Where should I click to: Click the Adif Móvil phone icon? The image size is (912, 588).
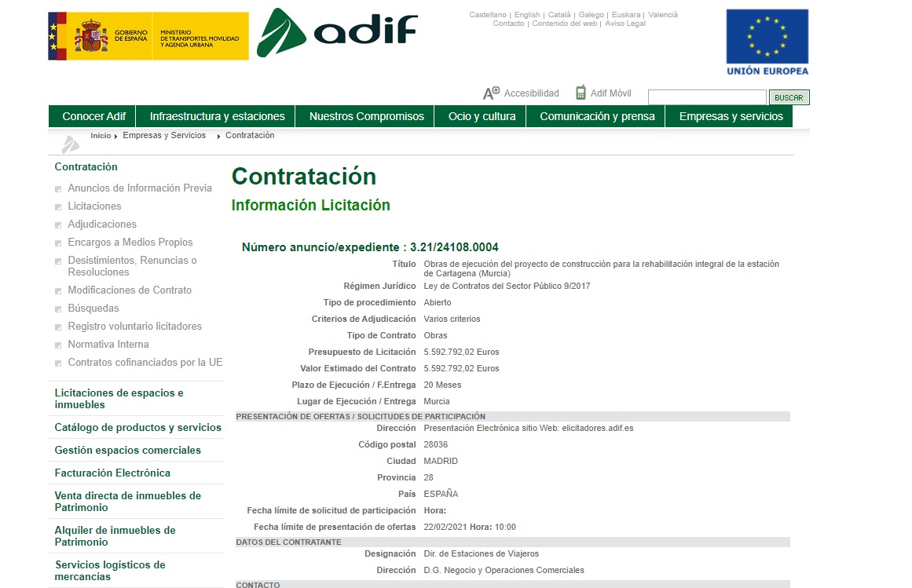(x=581, y=93)
